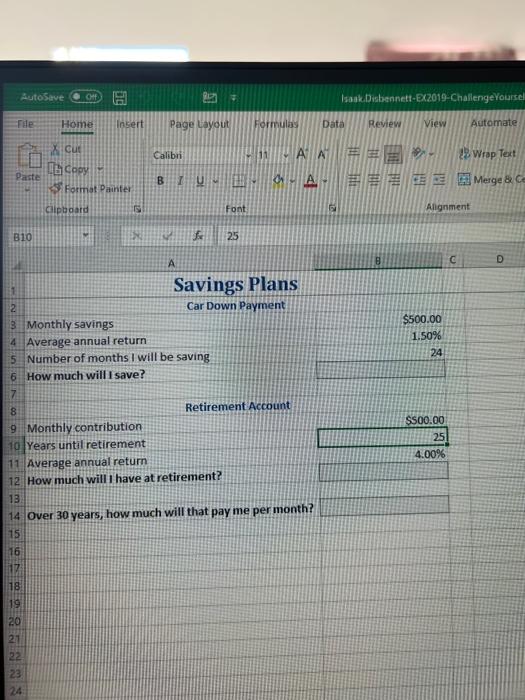Open the Review tab

[384, 123]
